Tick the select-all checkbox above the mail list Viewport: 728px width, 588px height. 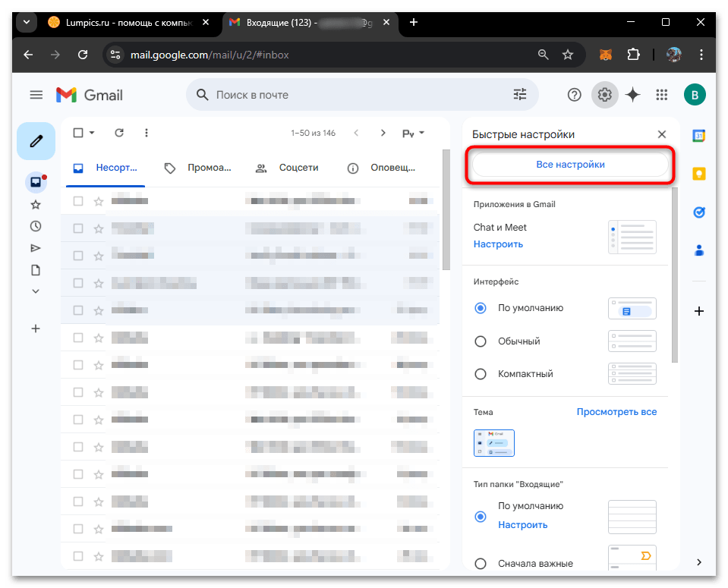(x=78, y=134)
